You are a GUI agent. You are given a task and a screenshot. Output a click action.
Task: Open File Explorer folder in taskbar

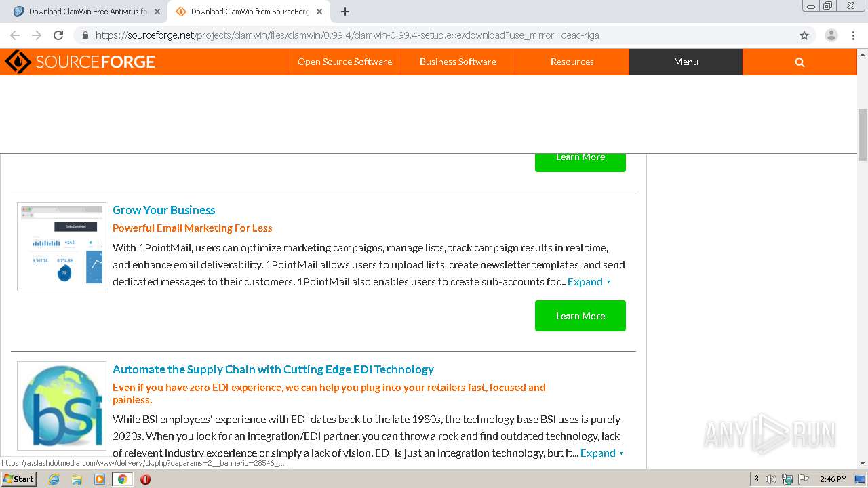pyautogui.click(x=77, y=479)
